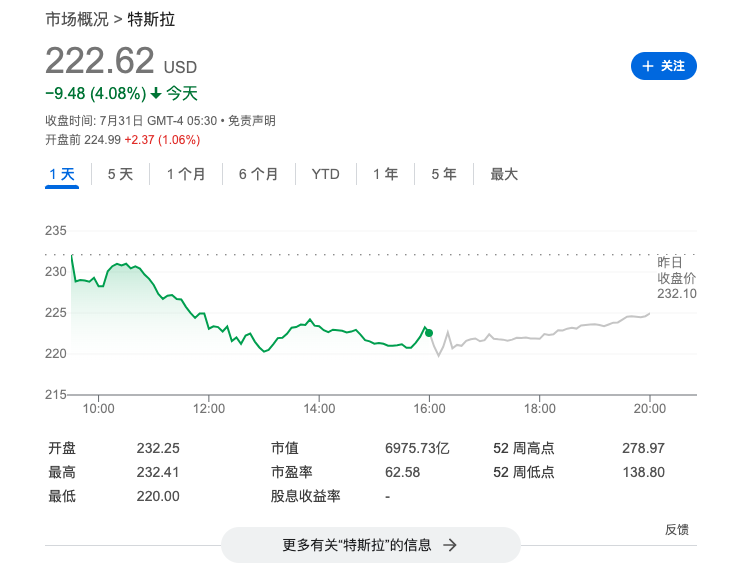
Task: Click the 反馈 feedback link
Action: pyautogui.click(x=677, y=529)
